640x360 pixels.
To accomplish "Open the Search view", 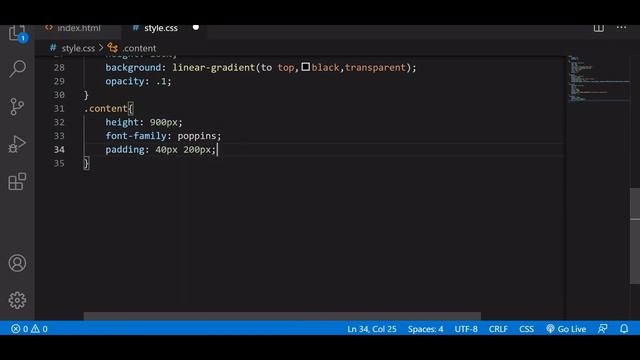I will point(17,69).
